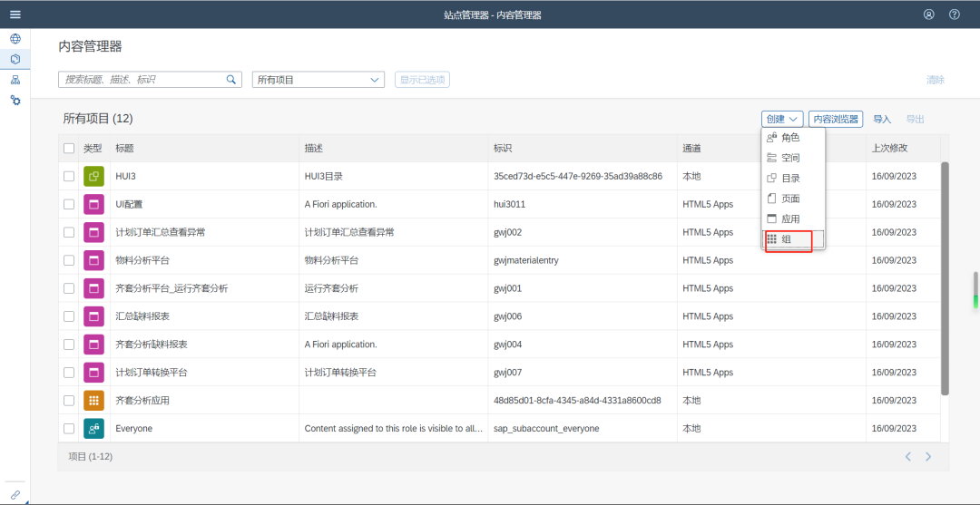Open the hierarchy provider manager sidebar icon

click(x=15, y=80)
